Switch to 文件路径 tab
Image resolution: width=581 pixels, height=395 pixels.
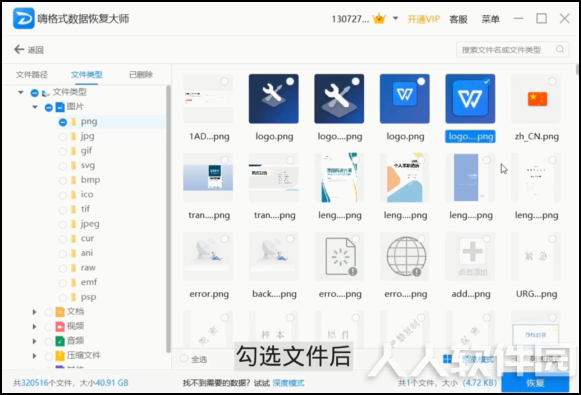pyautogui.click(x=31, y=74)
